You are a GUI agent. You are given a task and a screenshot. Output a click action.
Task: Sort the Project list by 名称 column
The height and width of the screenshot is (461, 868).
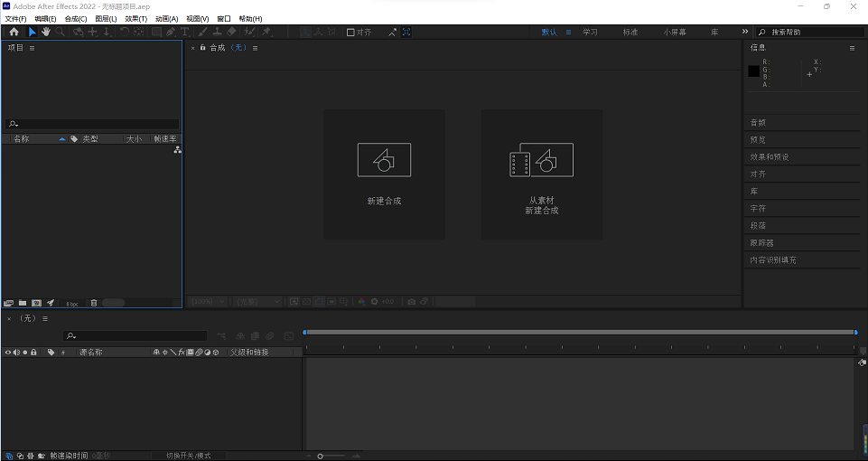[x=22, y=139]
